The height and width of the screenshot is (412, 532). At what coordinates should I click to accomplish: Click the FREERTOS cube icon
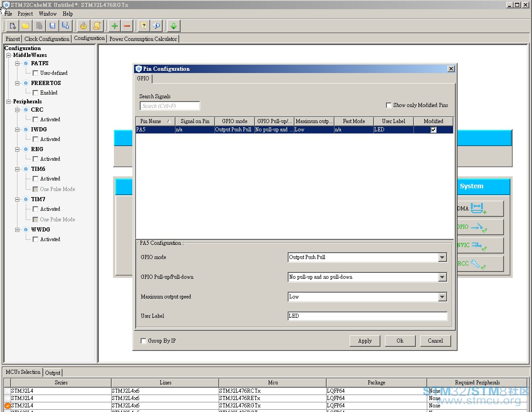pyautogui.click(x=26, y=83)
